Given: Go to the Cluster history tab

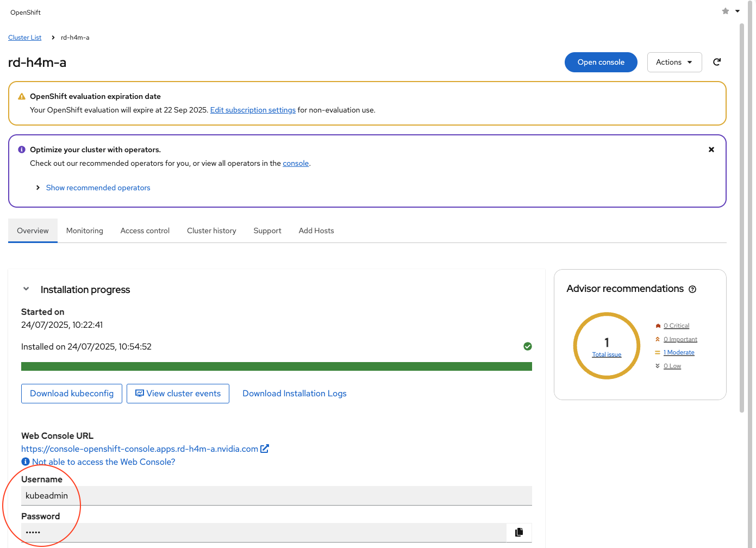Looking at the screenshot, I should pos(211,231).
